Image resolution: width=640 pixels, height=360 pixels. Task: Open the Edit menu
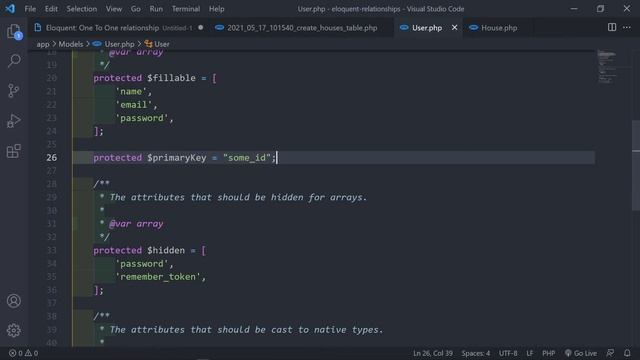coord(51,9)
